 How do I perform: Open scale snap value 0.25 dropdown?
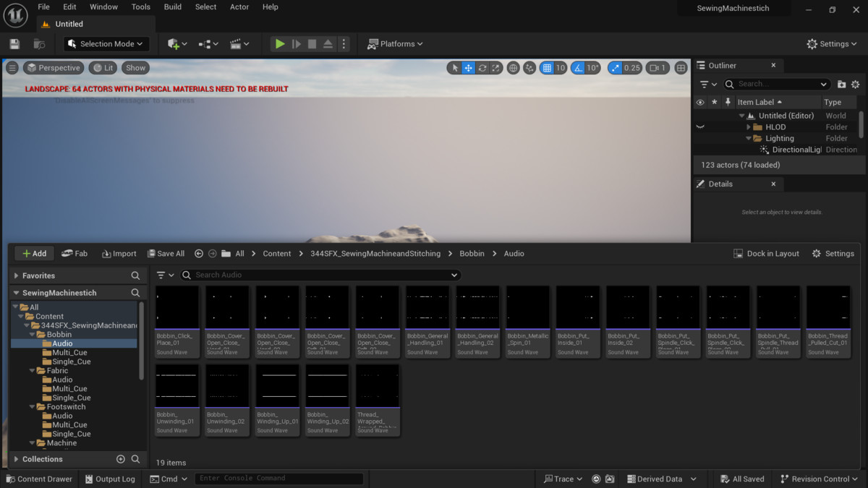coord(632,68)
